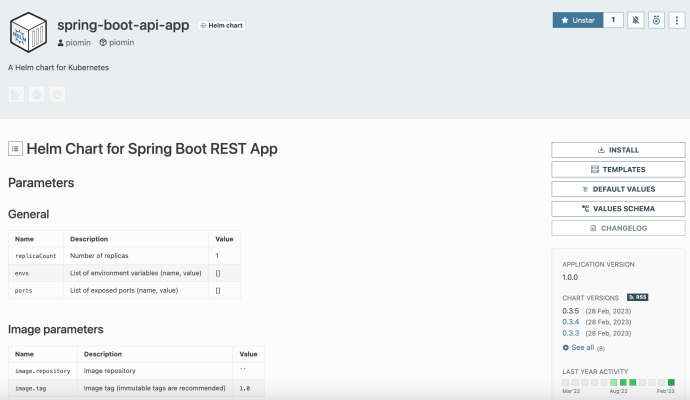The image size is (690, 400).
Task: View the Values Schema
Action: click(x=618, y=209)
